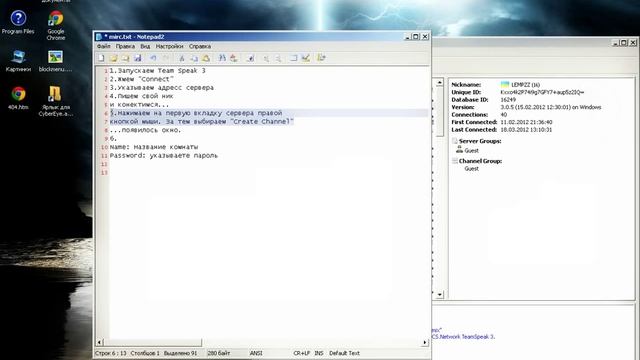Click the "Выделено 91" status bar entry
640x360 pixels.
(180, 353)
